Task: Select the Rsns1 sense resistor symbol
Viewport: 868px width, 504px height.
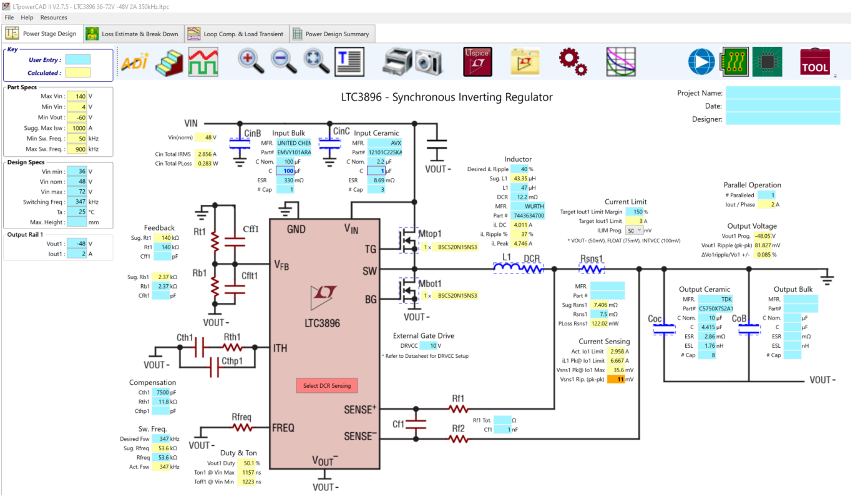Action: coord(592,268)
